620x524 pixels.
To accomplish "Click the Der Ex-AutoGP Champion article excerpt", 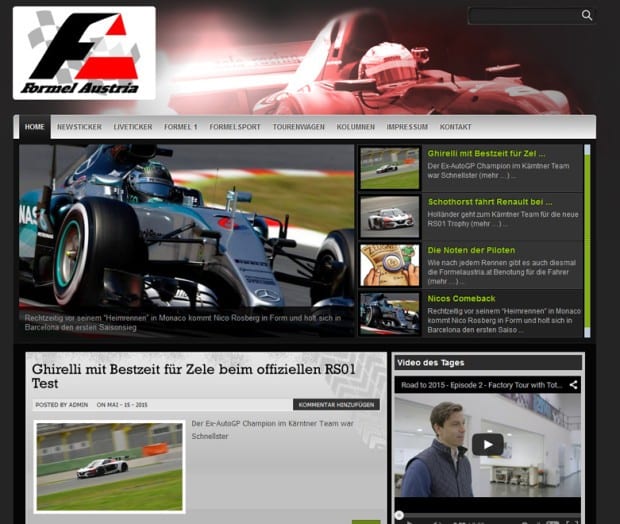I will point(272,430).
